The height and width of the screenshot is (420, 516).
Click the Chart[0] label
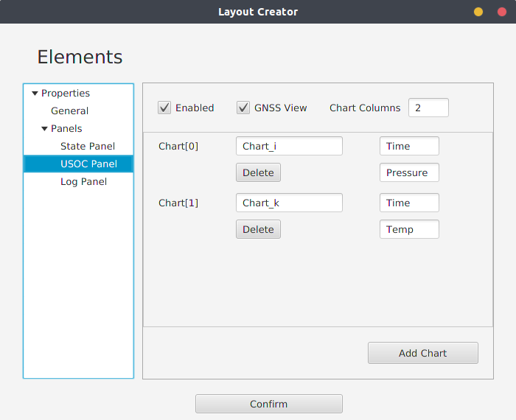178,146
